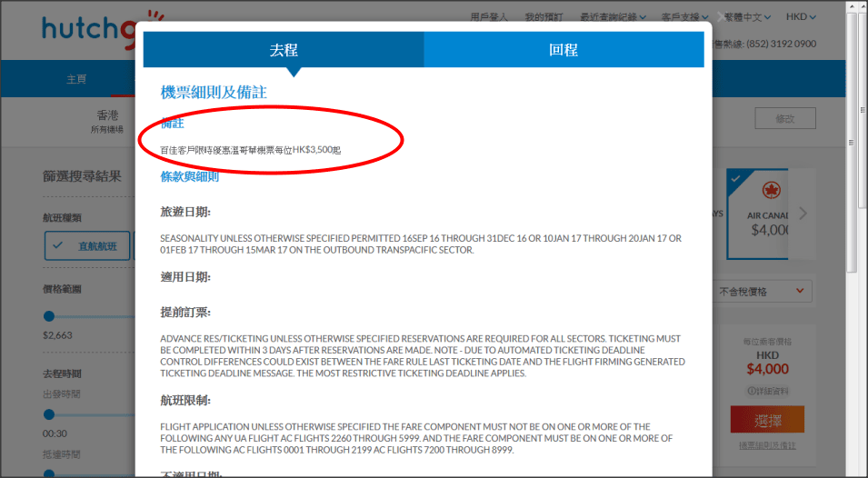868x478 pixels.
Task: Click the 價格範圍 price range slider handle
Action: 49,316
